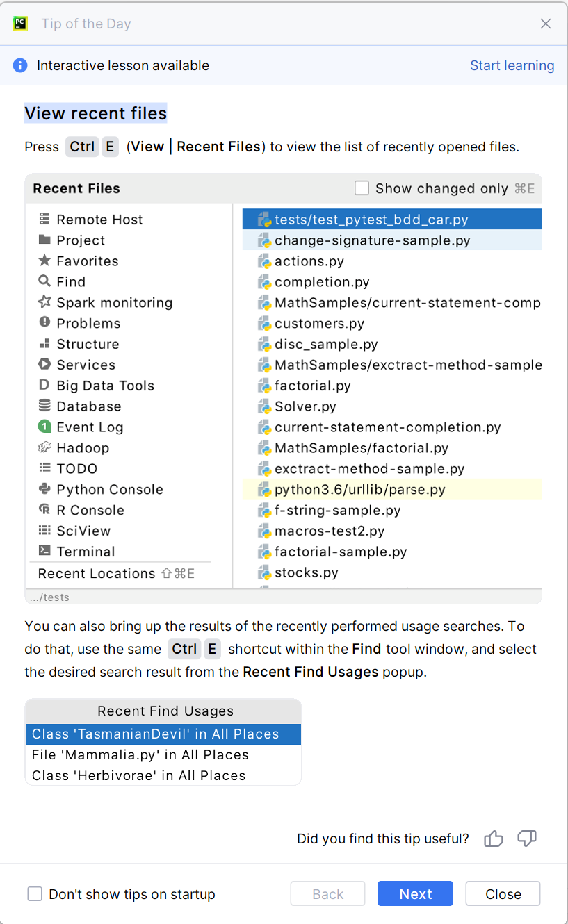
Task: Go to the Next tip
Action: [x=415, y=894]
